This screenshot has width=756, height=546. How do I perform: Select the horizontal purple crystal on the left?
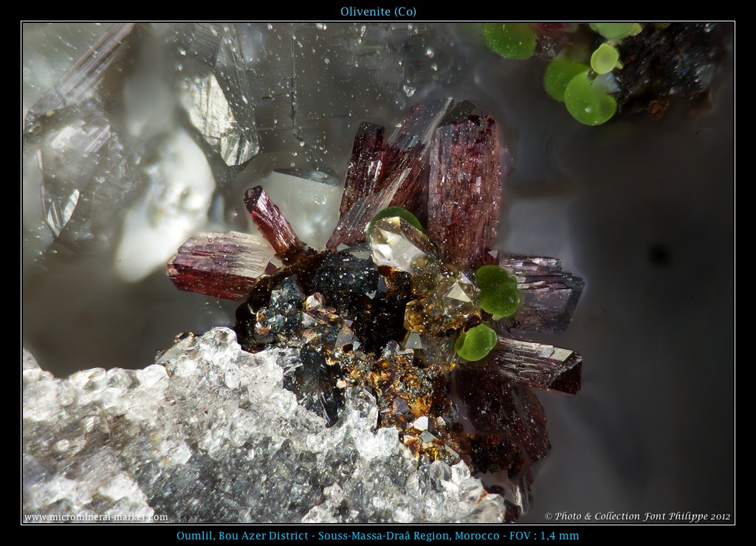click(x=219, y=264)
